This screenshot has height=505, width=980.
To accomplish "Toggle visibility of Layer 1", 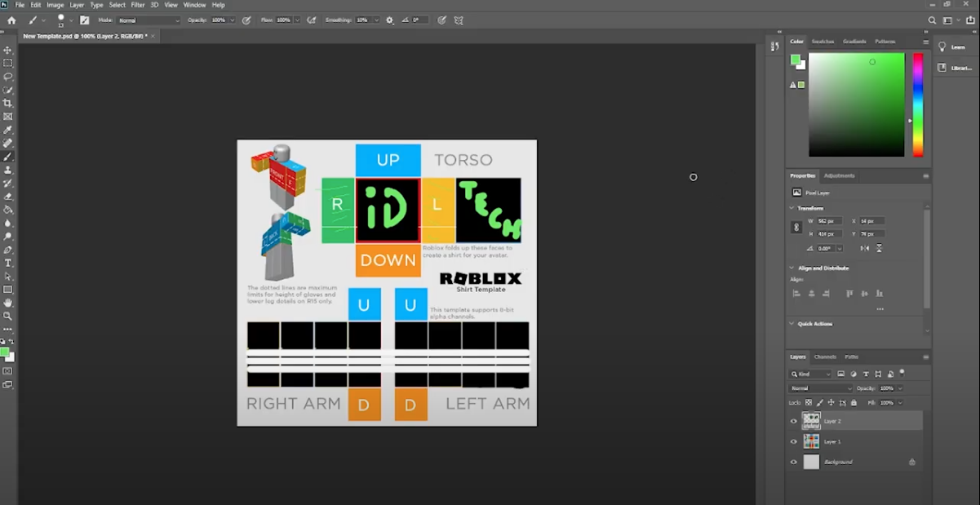I will pos(793,441).
